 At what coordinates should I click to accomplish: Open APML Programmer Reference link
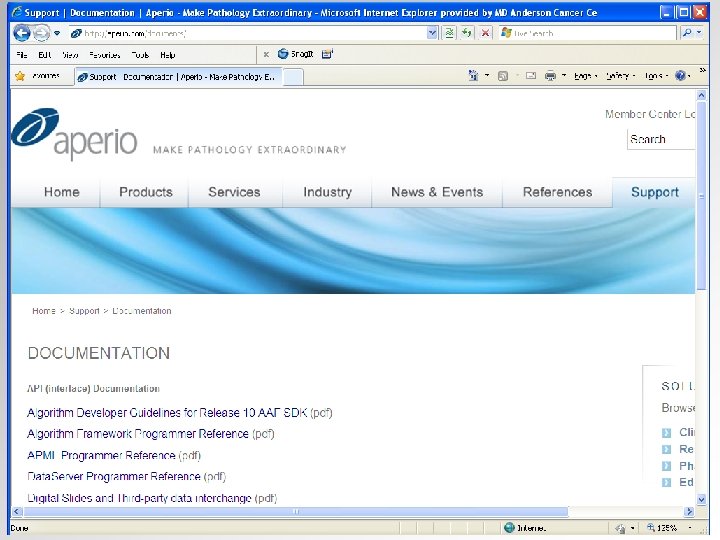(x=101, y=455)
